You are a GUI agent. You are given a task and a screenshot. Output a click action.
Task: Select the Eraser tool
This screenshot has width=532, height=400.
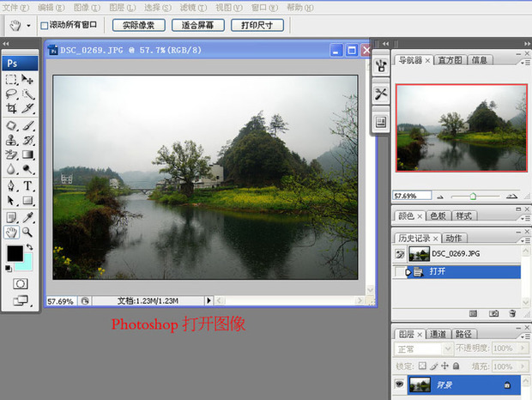11,155
